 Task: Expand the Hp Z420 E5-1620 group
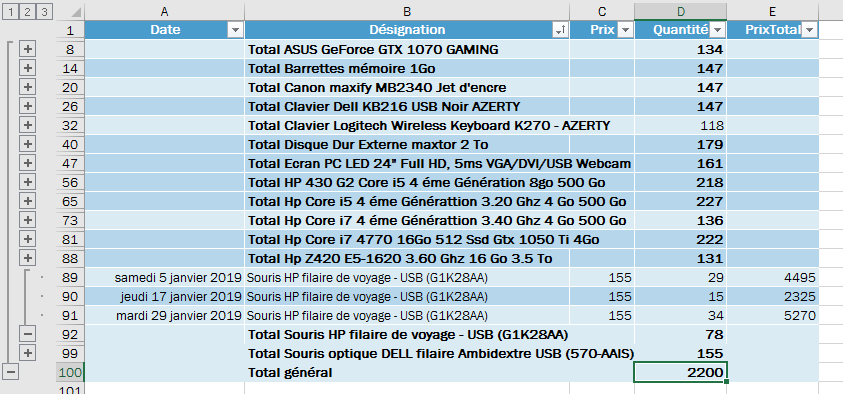[27, 258]
